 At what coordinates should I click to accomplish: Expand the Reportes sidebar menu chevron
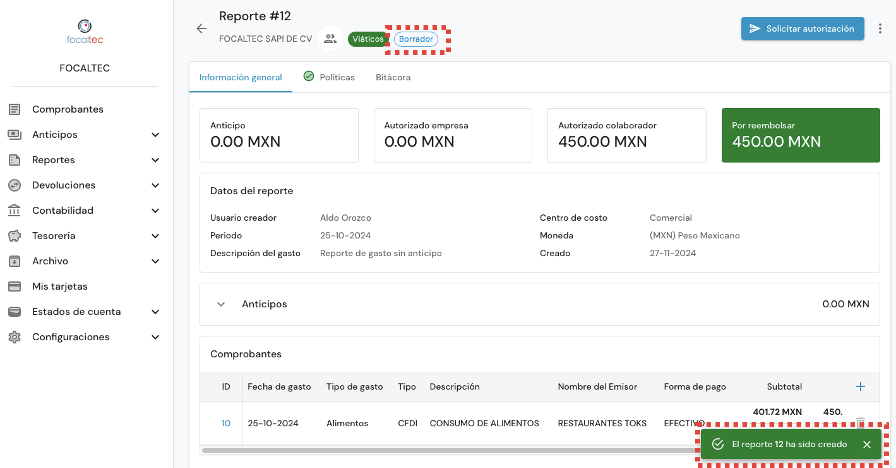click(x=155, y=160)
